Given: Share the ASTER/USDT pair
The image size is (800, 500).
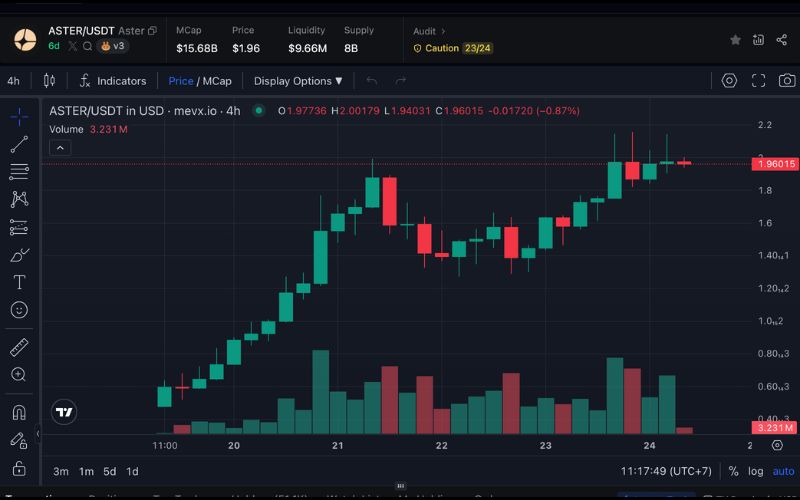Looking at the screenshot, I should [x=781, y=40].
